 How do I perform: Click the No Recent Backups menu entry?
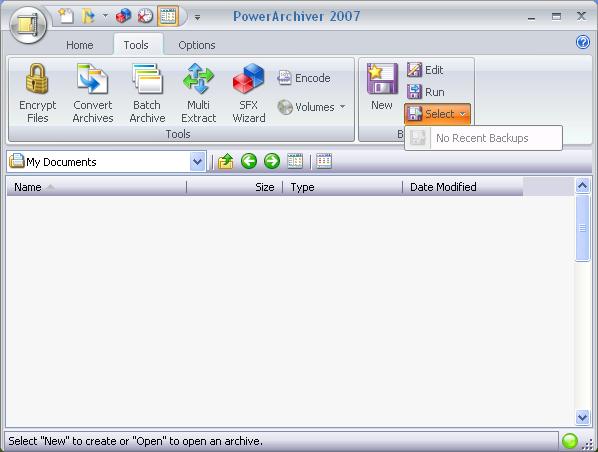[483, 138]
